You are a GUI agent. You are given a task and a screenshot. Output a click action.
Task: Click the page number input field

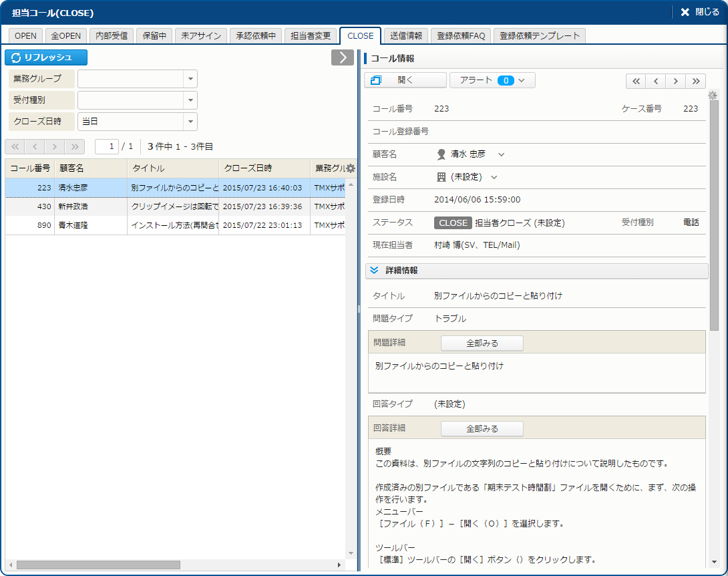pos(107,146)
